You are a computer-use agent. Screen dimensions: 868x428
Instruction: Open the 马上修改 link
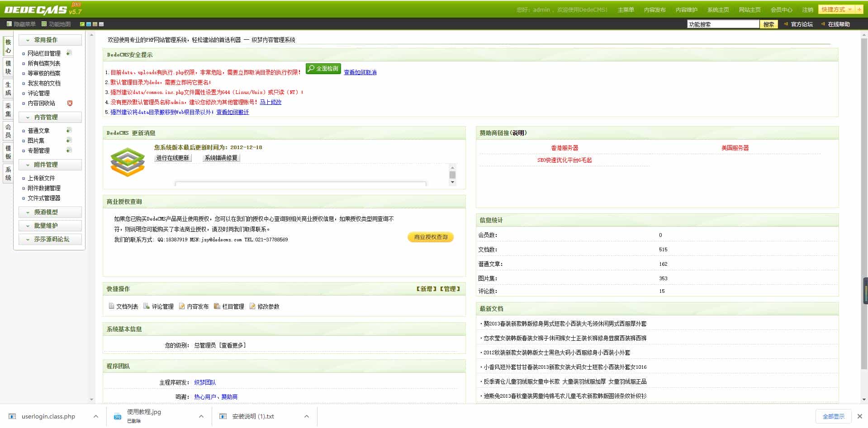coord(270,102)
